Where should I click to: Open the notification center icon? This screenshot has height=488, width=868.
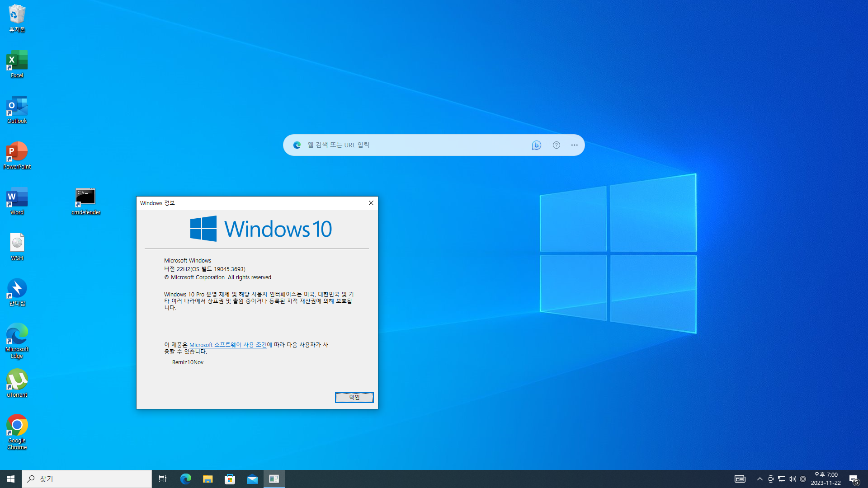coord(854,479)
